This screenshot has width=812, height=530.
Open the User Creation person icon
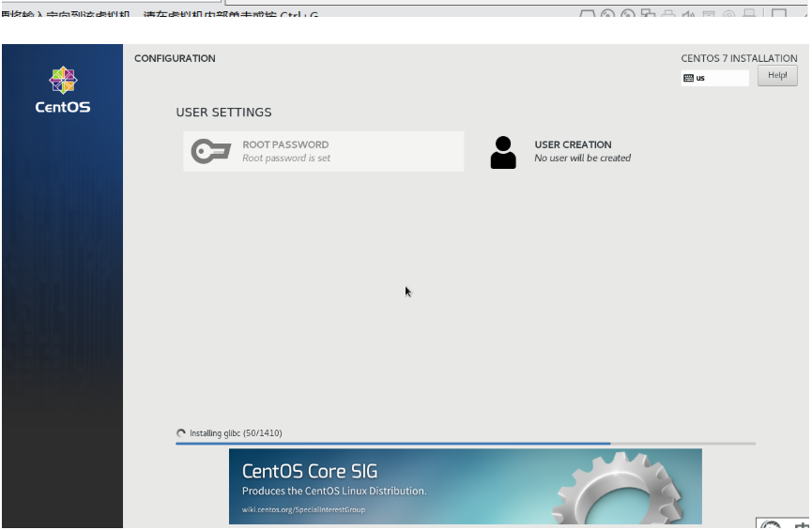tap(503, 152)
